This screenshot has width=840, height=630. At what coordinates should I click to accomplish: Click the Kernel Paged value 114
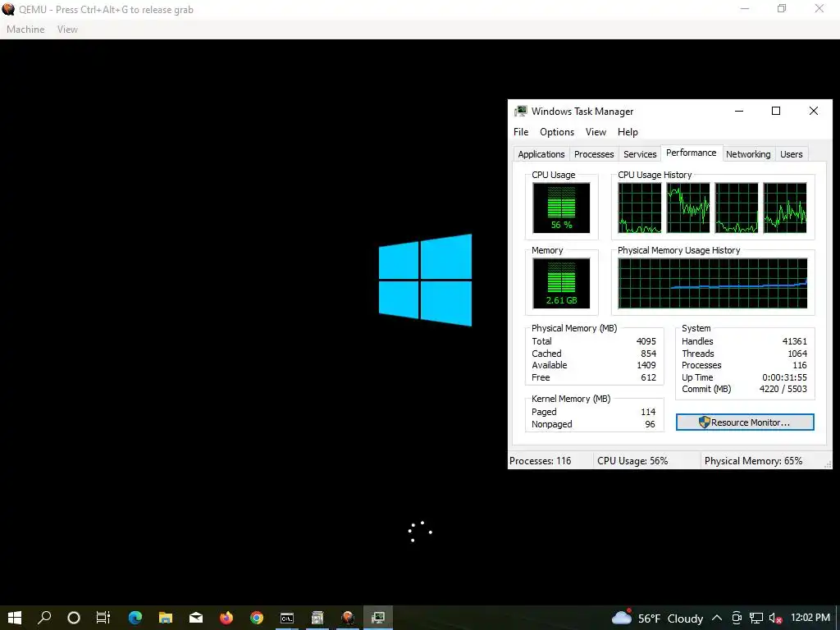(x=648, y=412)
